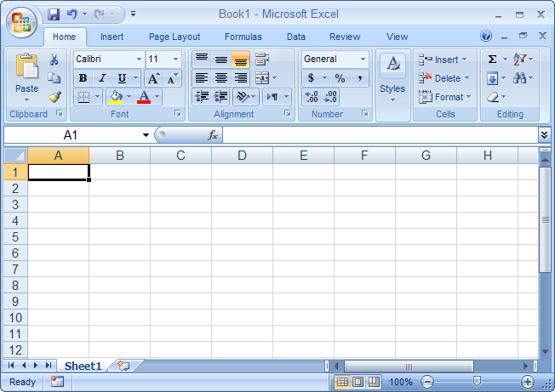Toggle bottom align, currently highlighted
555x392 pixels.
tap(241, 59)
